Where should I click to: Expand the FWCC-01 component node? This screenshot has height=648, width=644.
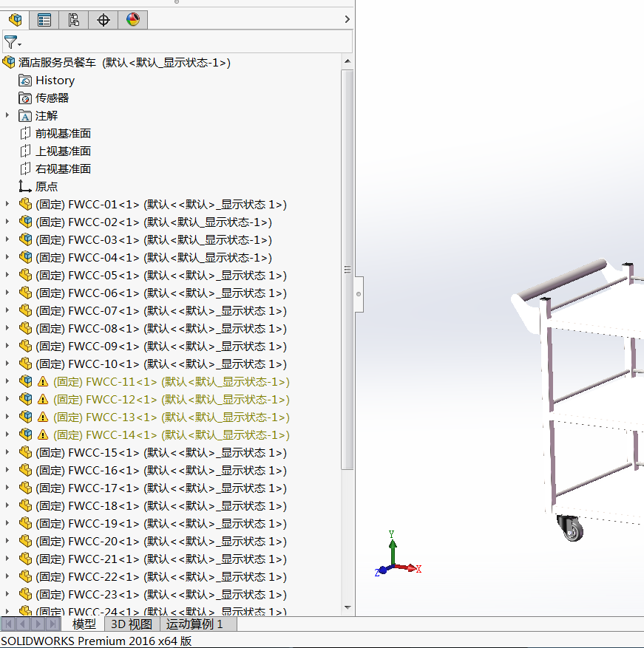pos(7,205)
